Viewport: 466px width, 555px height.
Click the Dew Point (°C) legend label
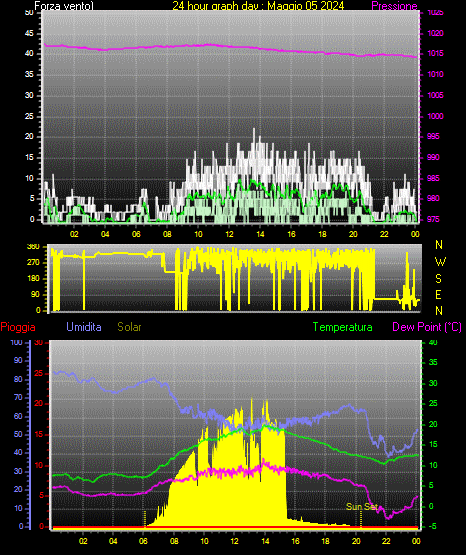[427, 327]
